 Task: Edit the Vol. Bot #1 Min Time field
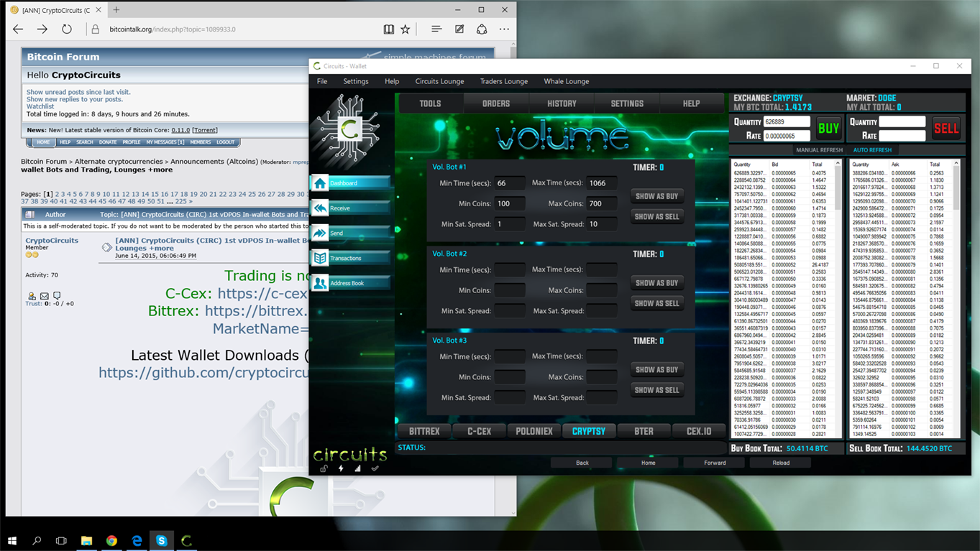(509, 183)
